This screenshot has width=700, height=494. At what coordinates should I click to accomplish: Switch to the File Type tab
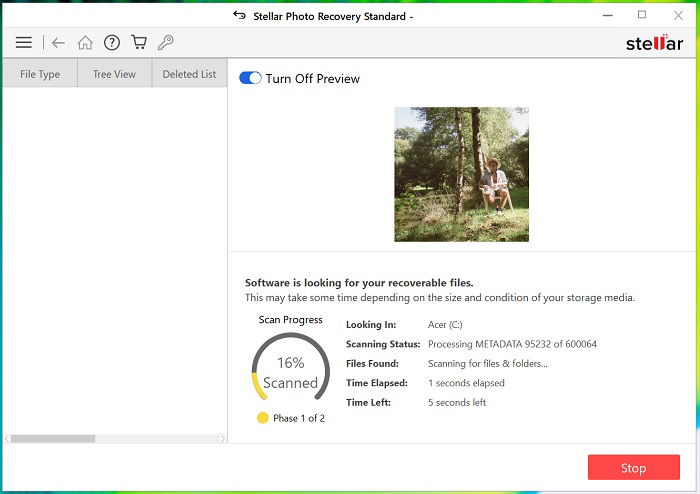pos(40,74)
